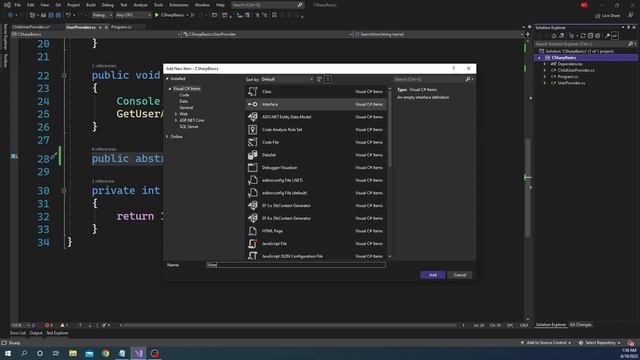Select the Debugger Visualizer template icon

(x=253, y=167)
